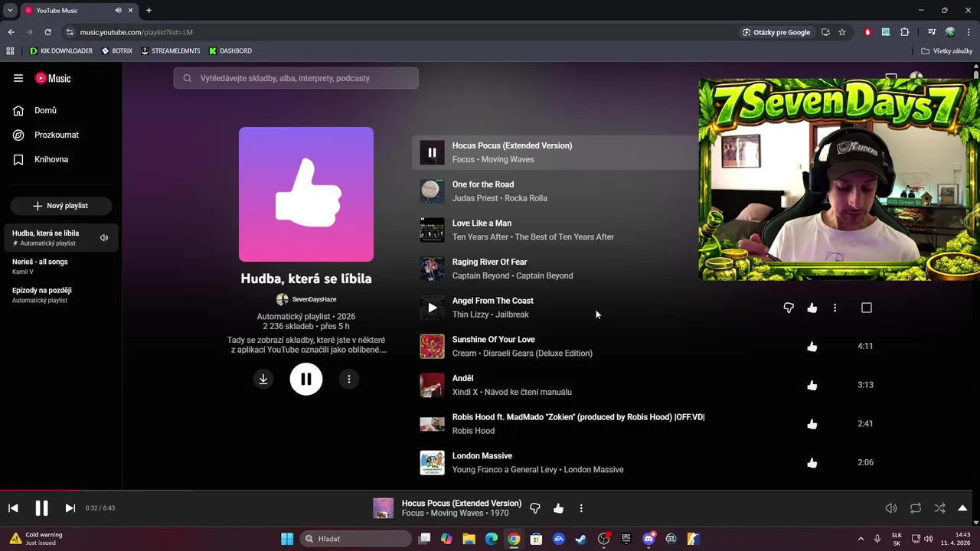This screenshot has width=980, height=551.
Task: Reload the page in browser
Action: tap(47, 32)
